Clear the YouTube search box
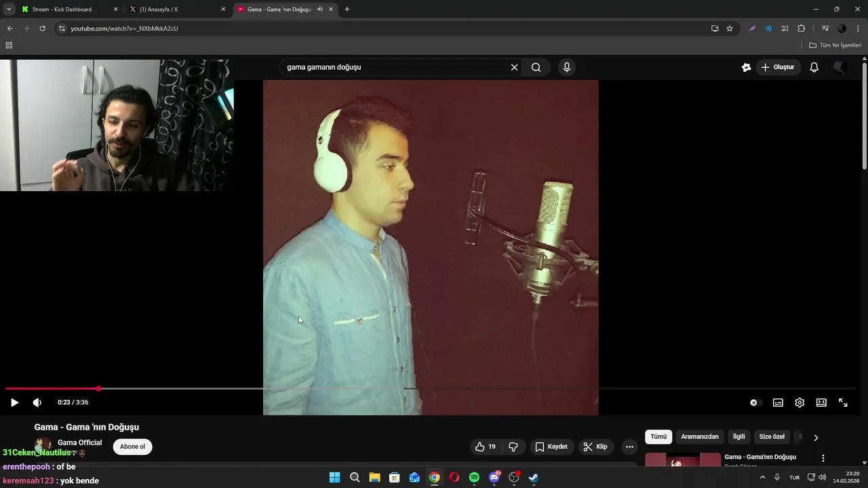The image size is (868, 488). tap(514, 67)
